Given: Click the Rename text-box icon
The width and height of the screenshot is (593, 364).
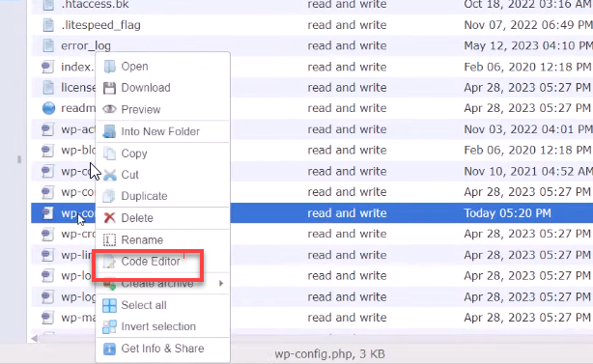Looking at the screenshot, I should [x=109, y=240].
